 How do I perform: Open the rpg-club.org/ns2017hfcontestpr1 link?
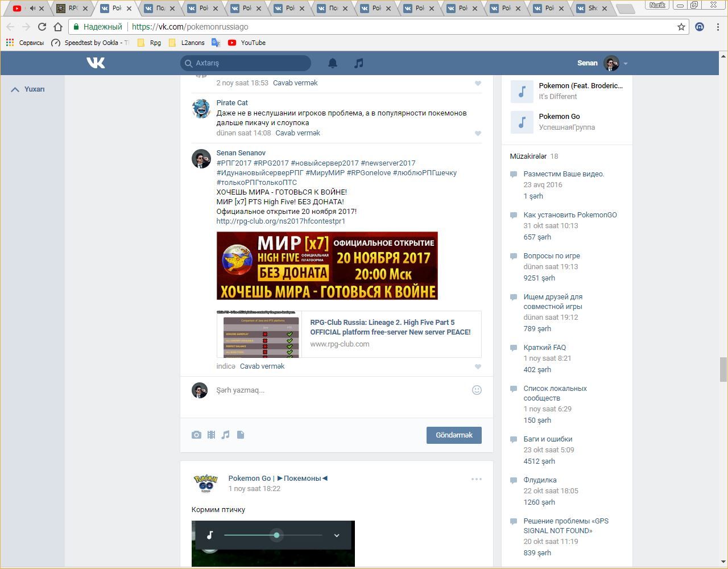click(x=281, y=221)
